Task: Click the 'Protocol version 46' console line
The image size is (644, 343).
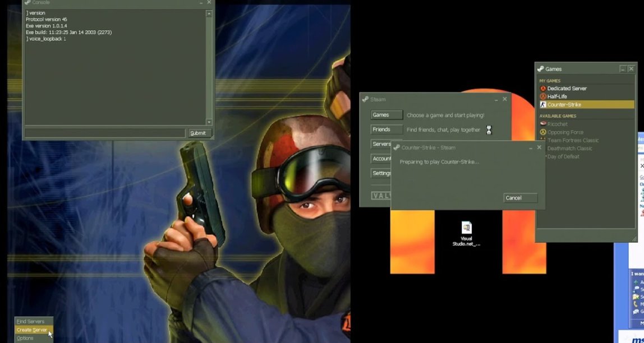Action: pyautogui.click(x=47, y=19)
